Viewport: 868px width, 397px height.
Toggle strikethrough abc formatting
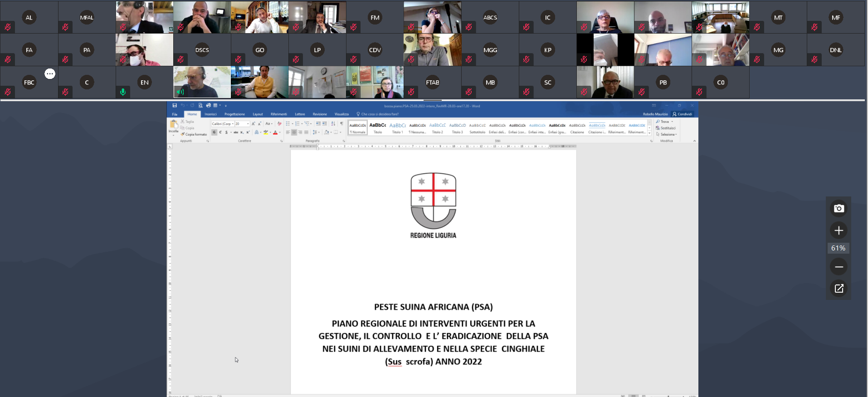click(236, 132)
